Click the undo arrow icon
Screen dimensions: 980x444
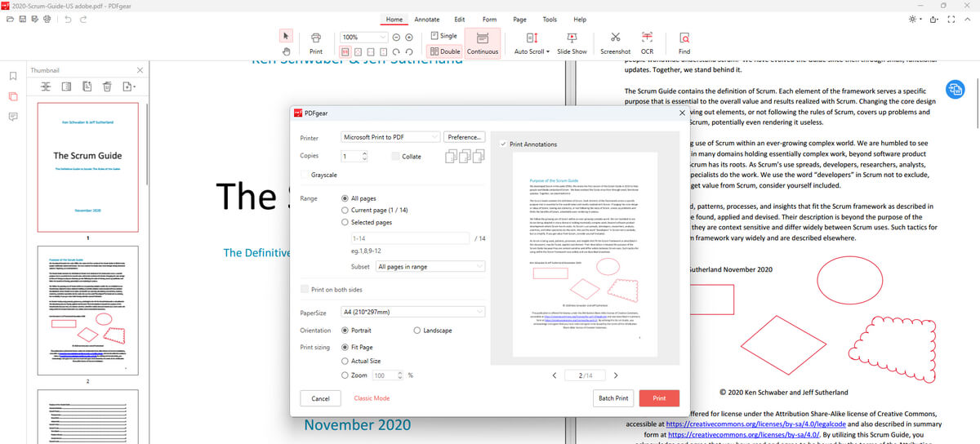tap(67, 19)
